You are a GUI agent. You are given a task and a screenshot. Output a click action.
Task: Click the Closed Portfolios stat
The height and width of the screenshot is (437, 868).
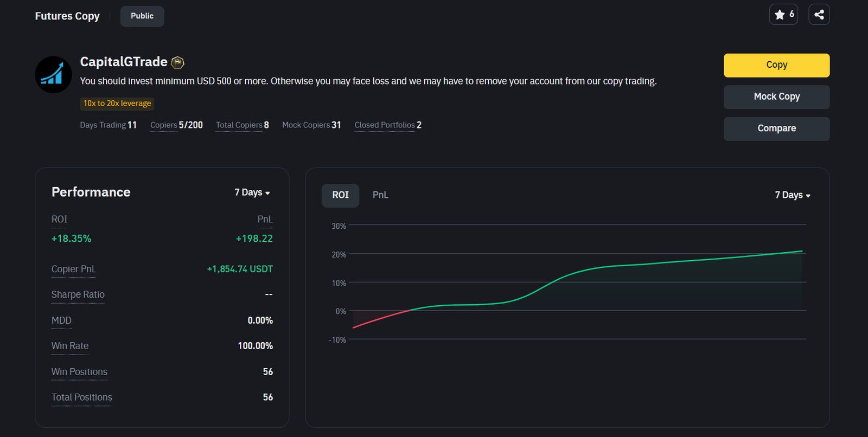point(387,125)
